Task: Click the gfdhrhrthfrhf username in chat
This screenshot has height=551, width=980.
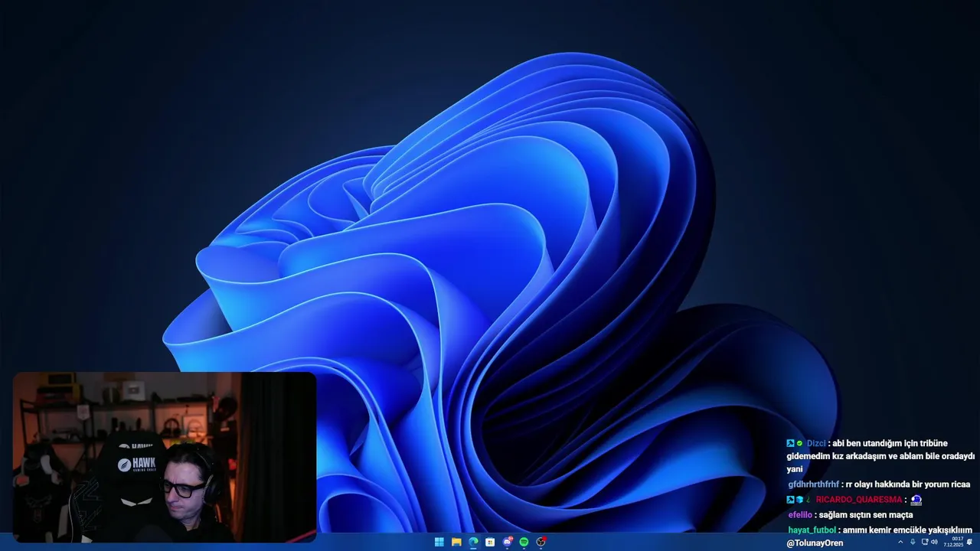Action: pos(813,484)
